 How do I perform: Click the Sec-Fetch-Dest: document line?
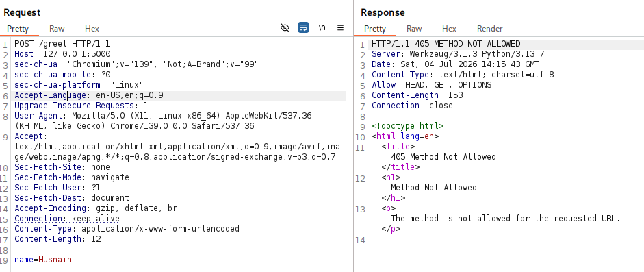(71, 198)
